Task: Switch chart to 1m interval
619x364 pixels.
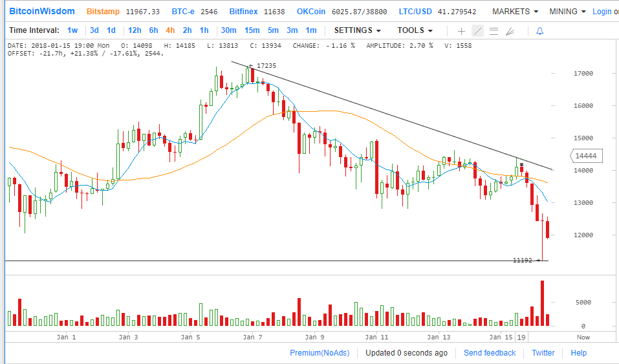Action: 311,30
